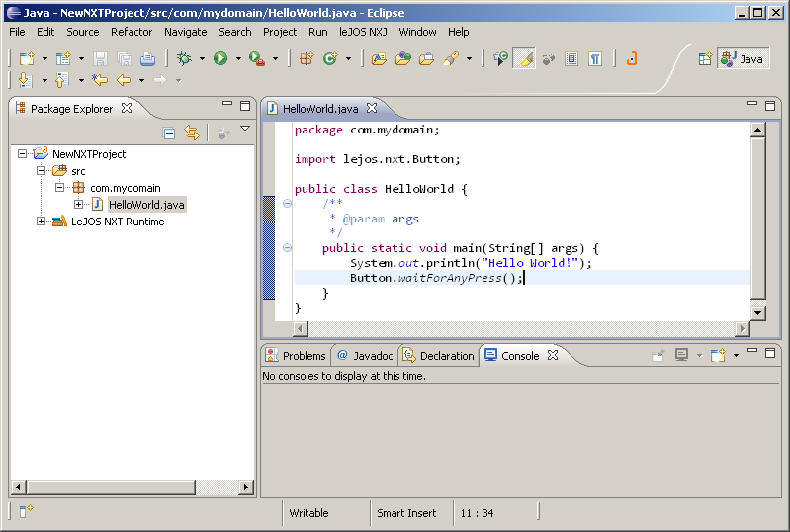
Task: Toggle Mark Occurrences highlighter icon
Action: [524, 59]
